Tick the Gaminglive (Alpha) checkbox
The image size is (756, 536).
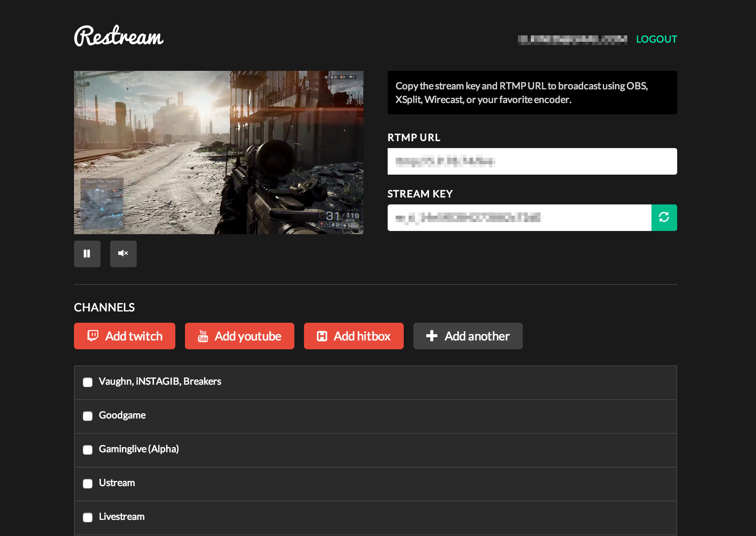coord(88,449)
